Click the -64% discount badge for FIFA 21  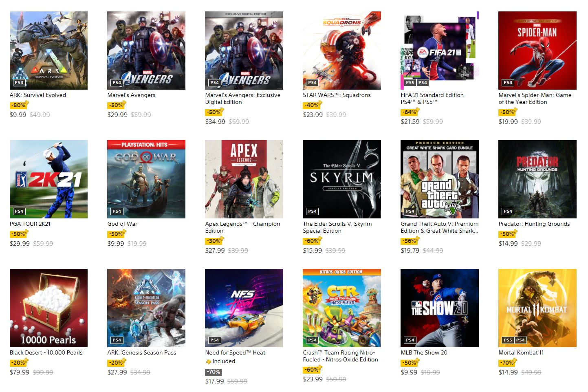(410, 112)
